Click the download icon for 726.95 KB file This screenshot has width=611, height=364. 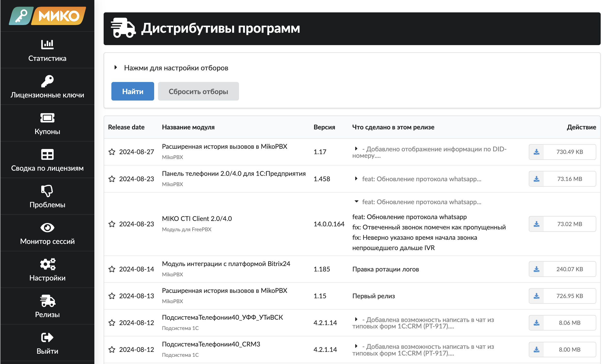(x=536, y=296)
